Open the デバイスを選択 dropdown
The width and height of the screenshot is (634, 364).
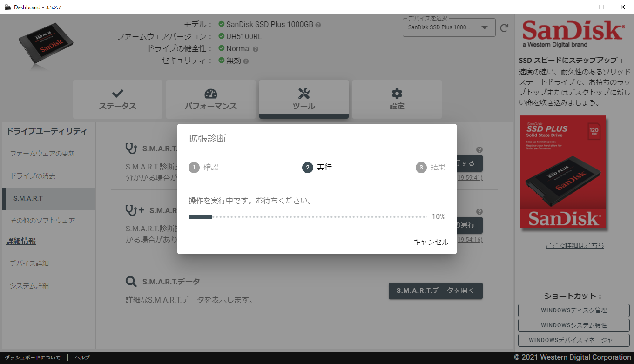pyautogui.click(x=449, y=27)
